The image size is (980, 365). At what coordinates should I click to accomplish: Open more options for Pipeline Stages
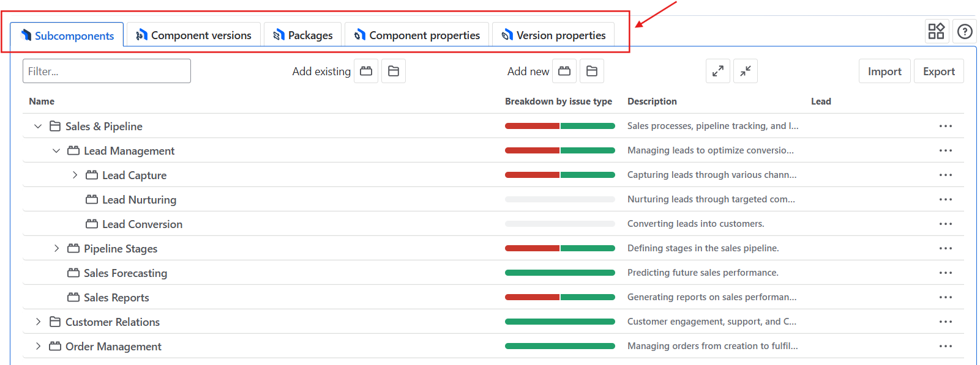point(946,248)
